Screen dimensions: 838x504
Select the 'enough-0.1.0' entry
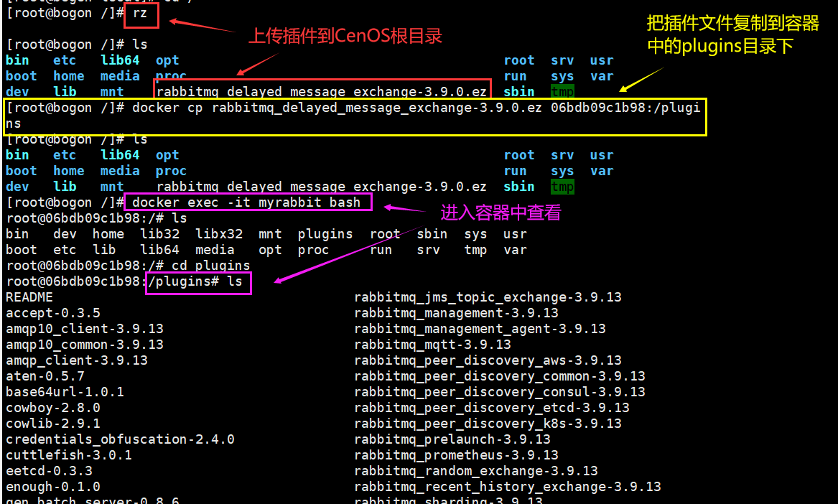click(x=53, y=487)
